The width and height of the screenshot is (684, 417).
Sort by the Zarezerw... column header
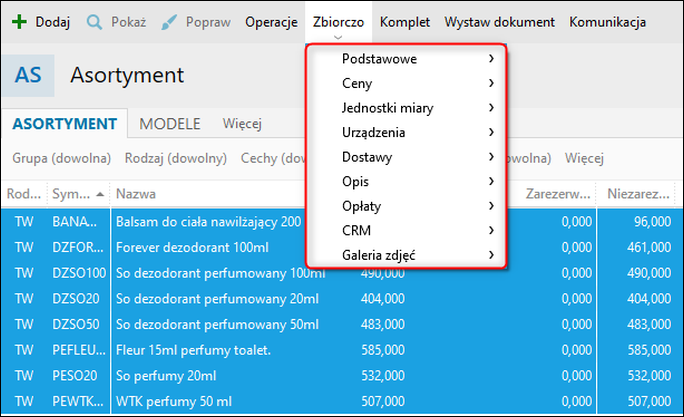(557, 194)
